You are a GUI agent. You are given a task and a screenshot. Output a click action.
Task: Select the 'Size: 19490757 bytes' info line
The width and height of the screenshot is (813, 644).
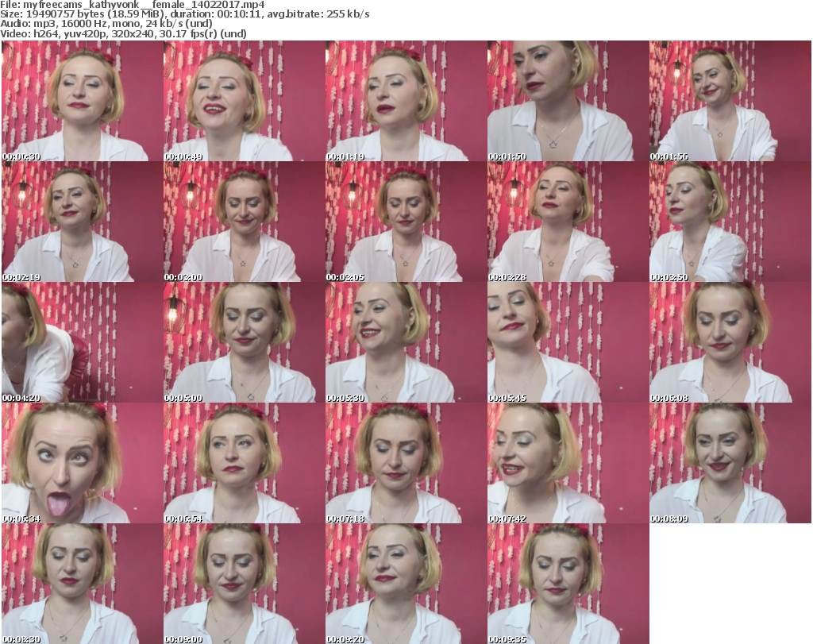[184, 14]
